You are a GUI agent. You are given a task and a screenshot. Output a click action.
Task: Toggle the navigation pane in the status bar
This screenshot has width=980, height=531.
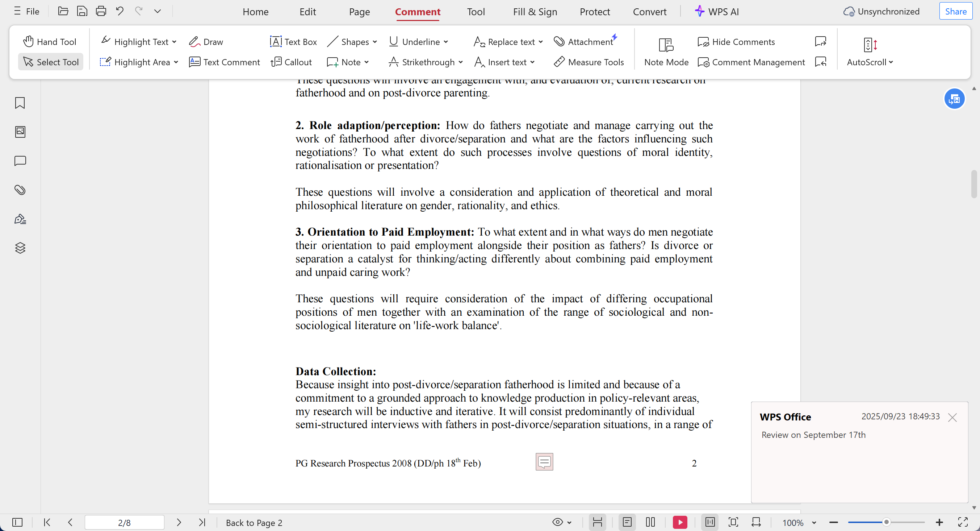(x=17, y=522)
